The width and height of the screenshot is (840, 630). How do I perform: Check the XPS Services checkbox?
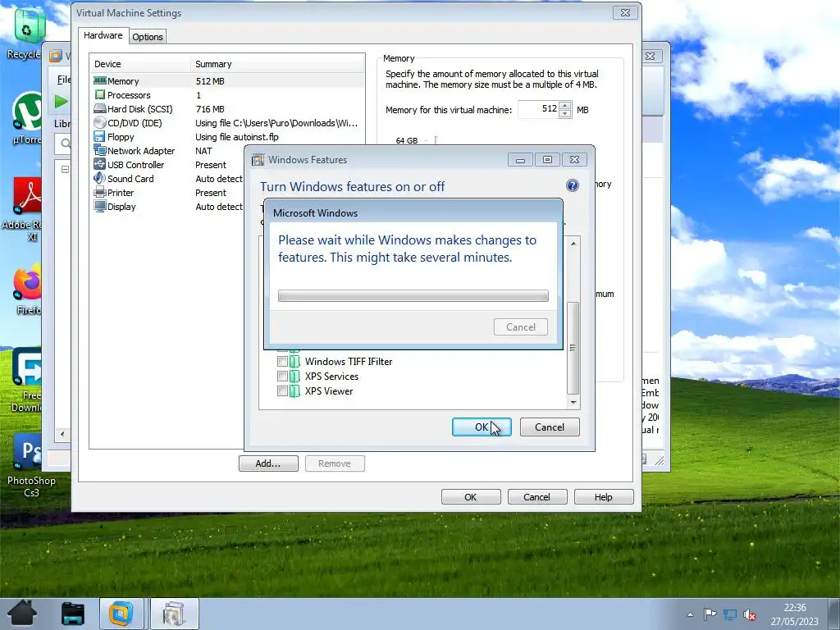pyautogui.click(x=282, y=376)
